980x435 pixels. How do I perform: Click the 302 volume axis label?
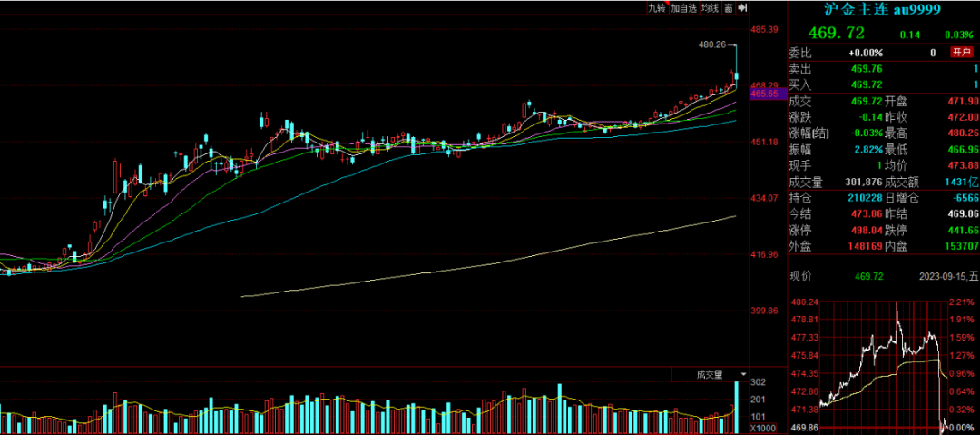click(758, 381)
